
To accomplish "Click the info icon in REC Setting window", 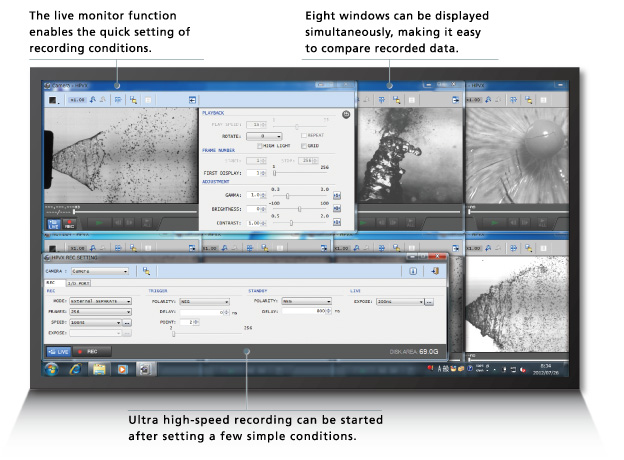I will point(413,270).
